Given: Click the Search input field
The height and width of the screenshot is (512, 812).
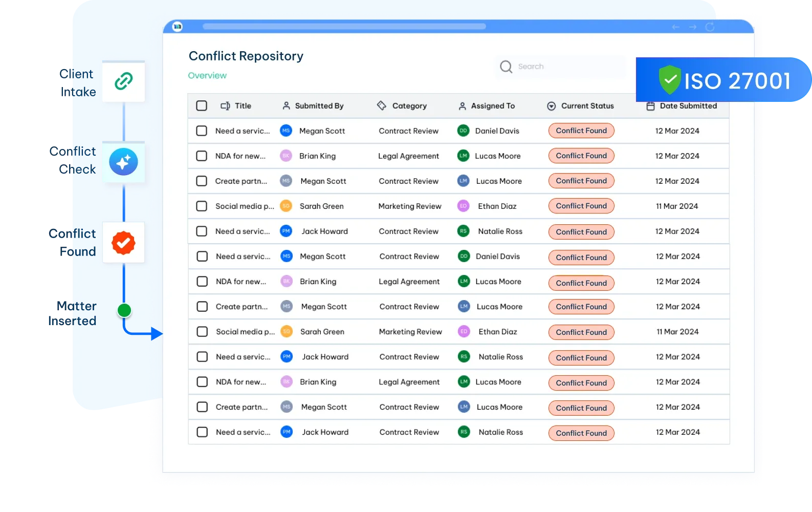Looking at the screenshot, I should 560,67.
